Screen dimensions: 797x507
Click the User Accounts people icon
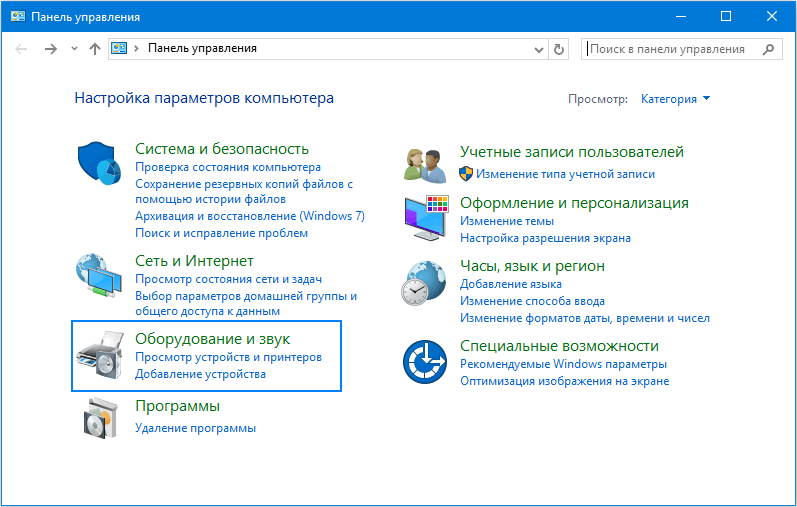tap(424, 162)
